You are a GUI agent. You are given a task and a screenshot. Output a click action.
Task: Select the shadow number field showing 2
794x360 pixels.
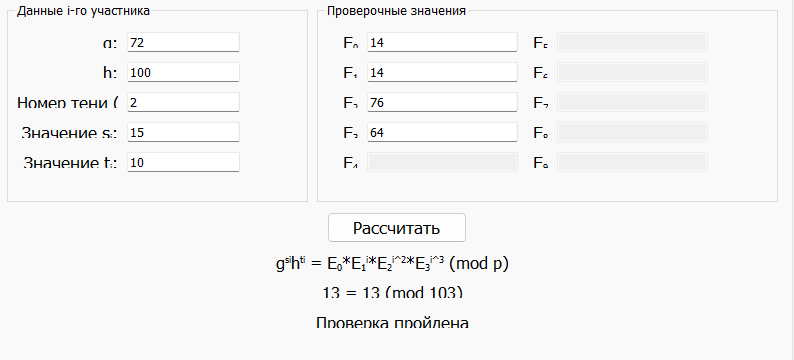(183, 102)
